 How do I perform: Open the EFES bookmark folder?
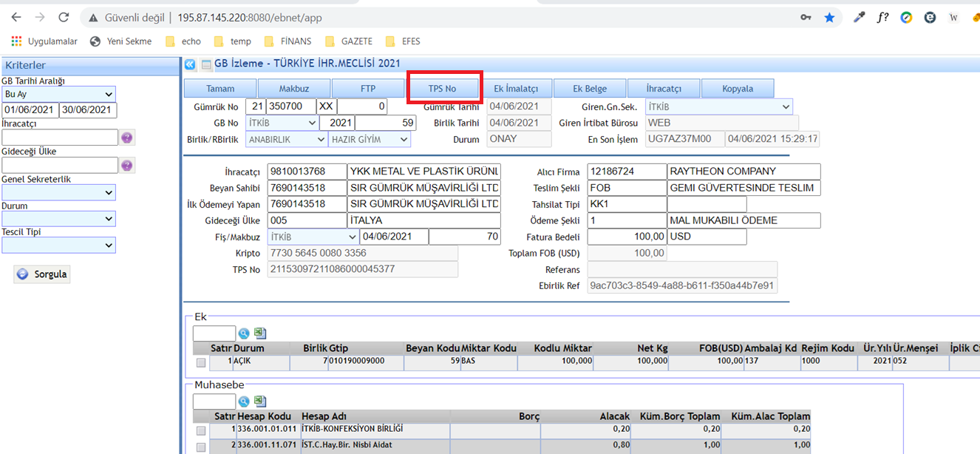(x=403, y=41)
